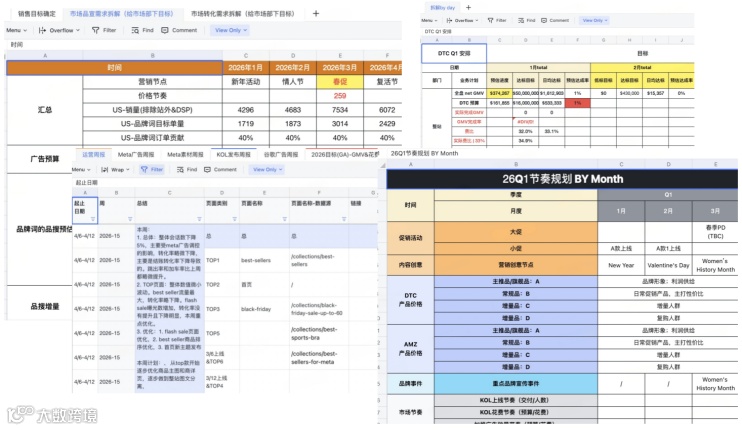Open Overflow dropdown in top-left sheet

[59, 30]
